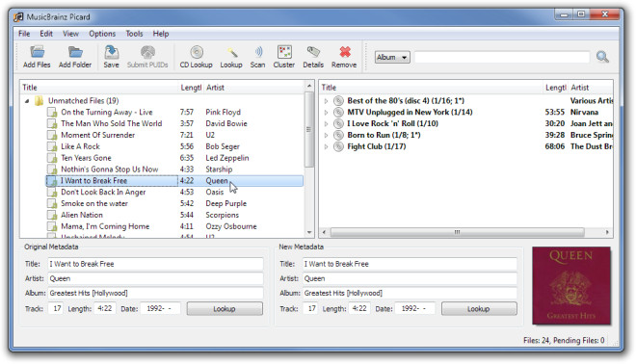
Task: Open the Options menu
Action: [102, 34]
